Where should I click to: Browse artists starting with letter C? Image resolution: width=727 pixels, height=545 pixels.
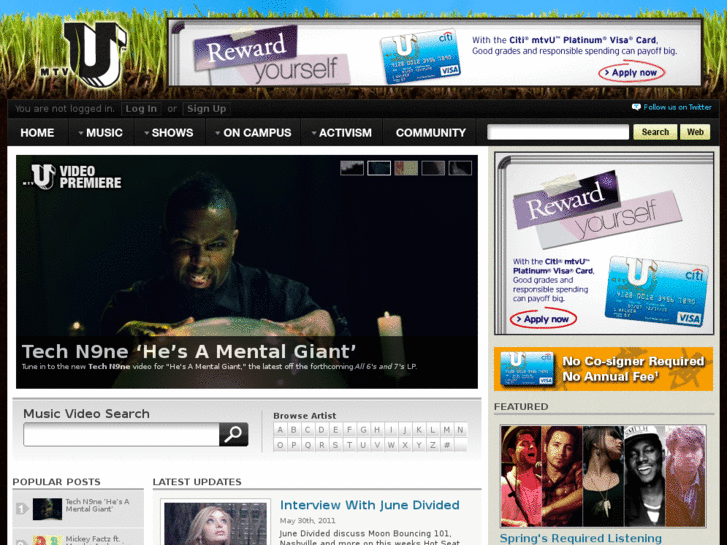307,430
